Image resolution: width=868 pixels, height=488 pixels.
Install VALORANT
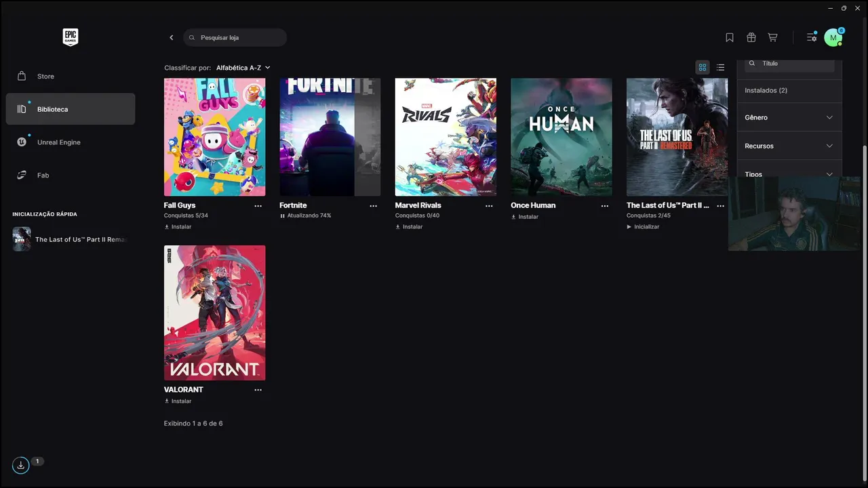pyautogui.click(x=178, y=401)
